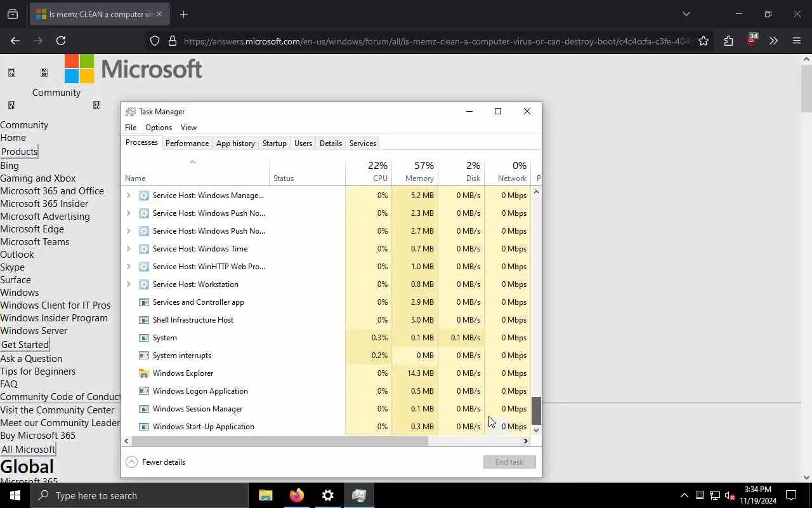Click the site padlock icon

coord(172,41)
